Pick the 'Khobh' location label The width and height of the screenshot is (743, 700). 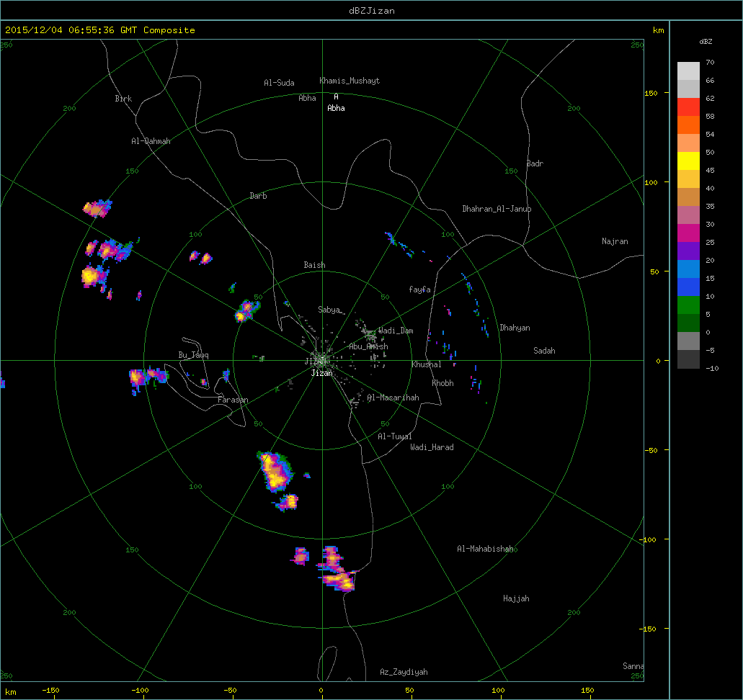tap(442, 383)
